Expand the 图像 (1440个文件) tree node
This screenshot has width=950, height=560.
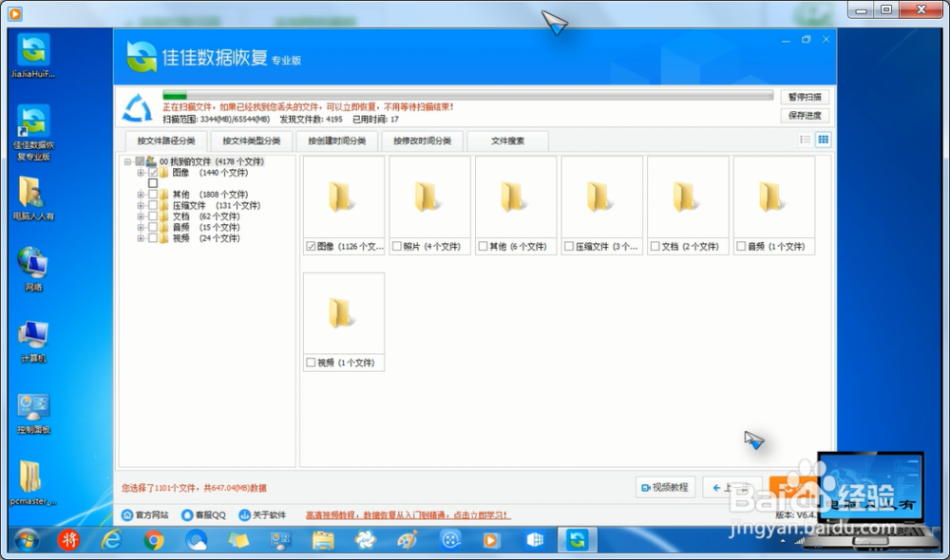tap(140, 173)
